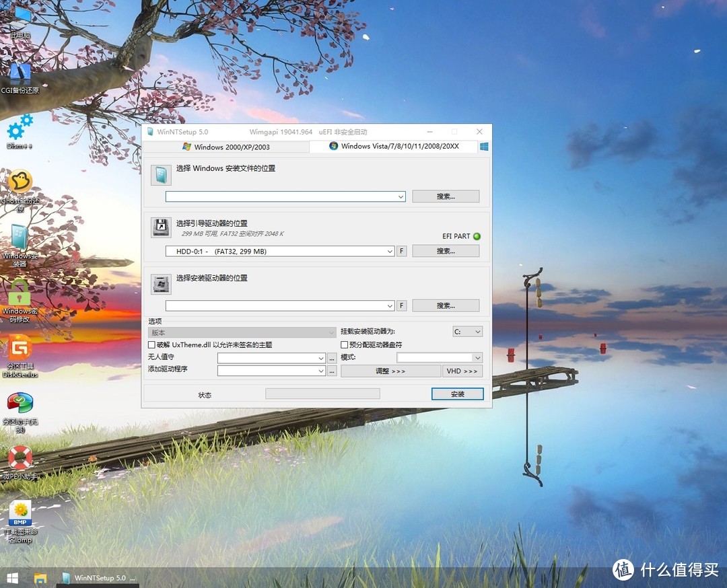Open the BMP screenshot file icon

point(20,522)
